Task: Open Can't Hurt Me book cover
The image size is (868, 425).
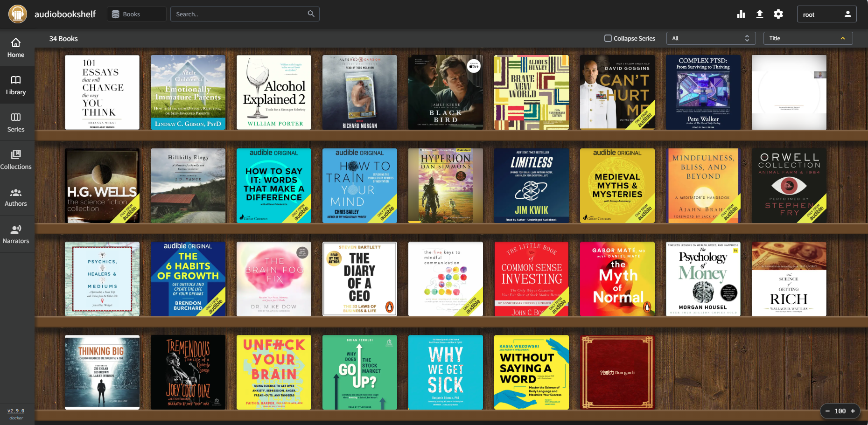Action: coord(617,92)
